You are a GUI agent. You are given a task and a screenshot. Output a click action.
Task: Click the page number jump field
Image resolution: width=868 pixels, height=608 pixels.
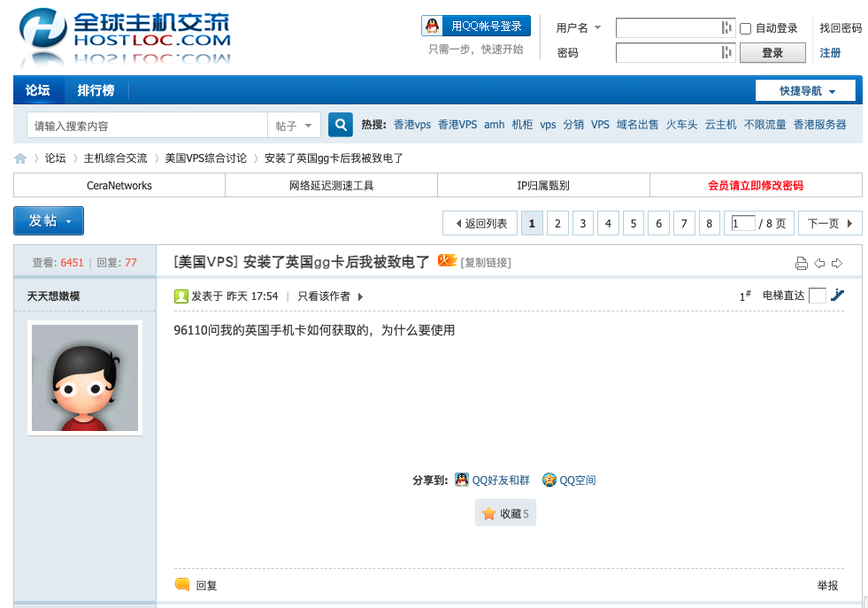pos(743,223)
